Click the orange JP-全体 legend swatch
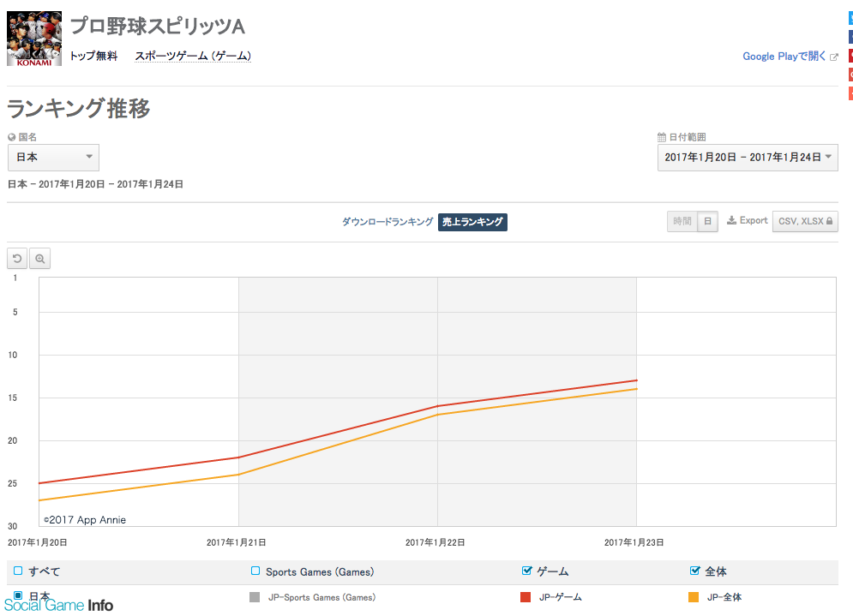Viewport: 853px width, 616px height. (x=694, y=597)
